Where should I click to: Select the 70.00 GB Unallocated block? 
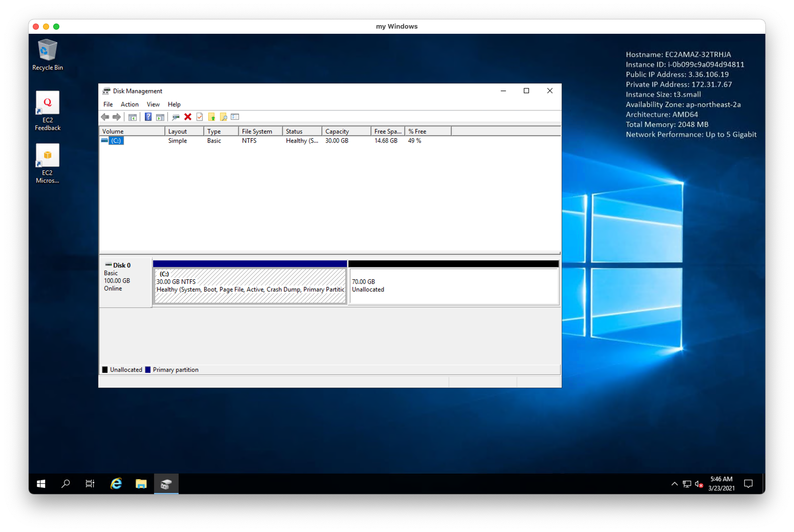(454, 282)
